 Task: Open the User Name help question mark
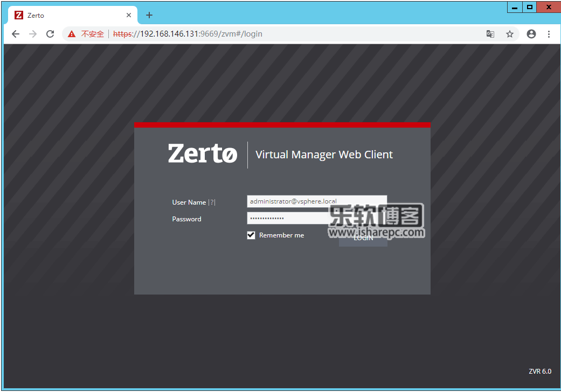212,202
